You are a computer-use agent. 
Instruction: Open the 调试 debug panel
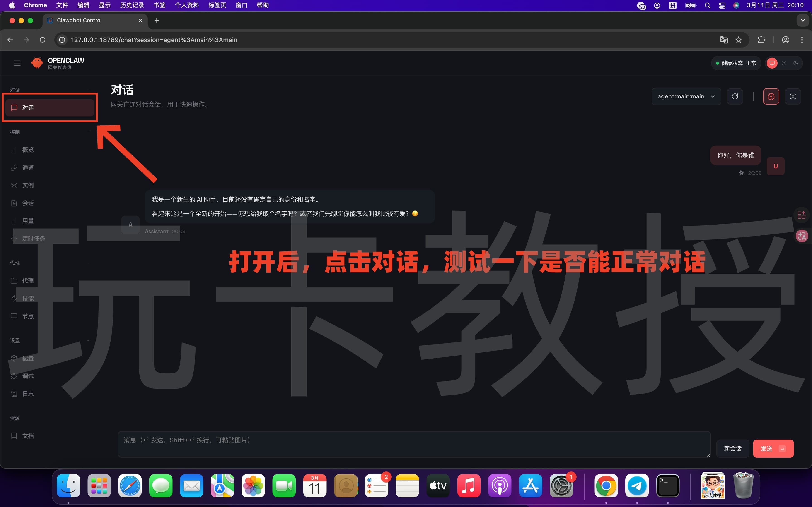pyautogui.click(x=28, y=375)
